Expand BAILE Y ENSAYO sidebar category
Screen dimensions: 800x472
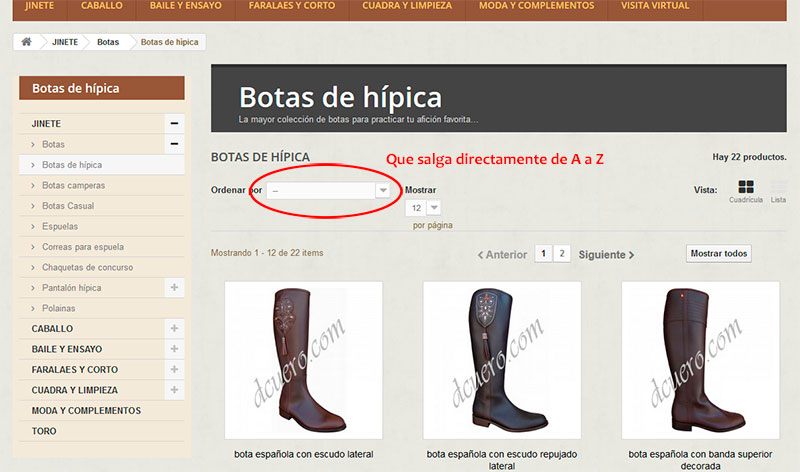[174, 349]
